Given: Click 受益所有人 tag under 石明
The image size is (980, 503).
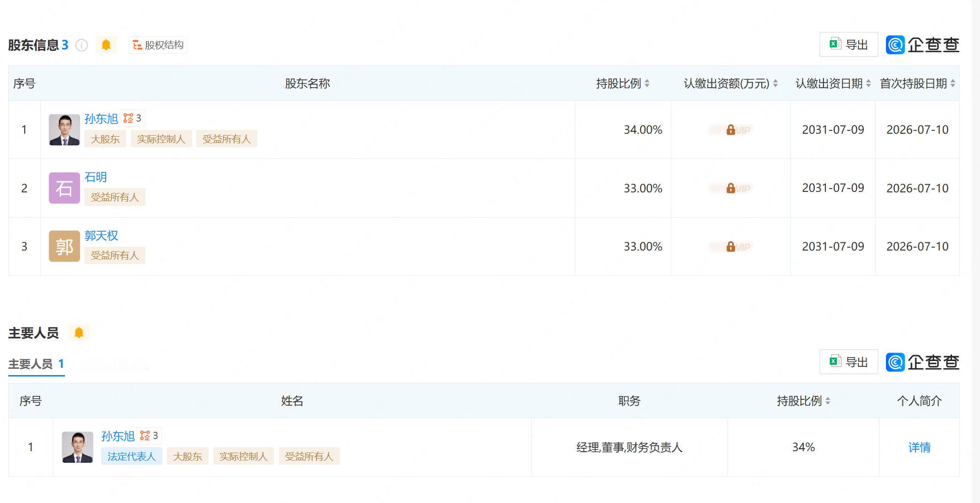Looking at the screenshot, I should [115, 197].
